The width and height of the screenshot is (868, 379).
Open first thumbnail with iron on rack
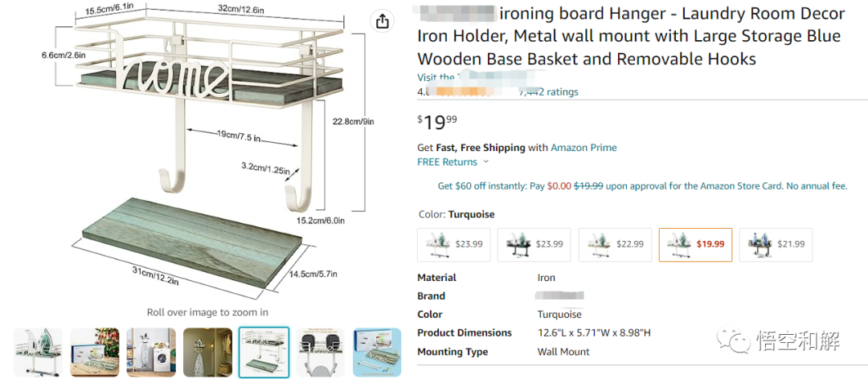point(39,352)
